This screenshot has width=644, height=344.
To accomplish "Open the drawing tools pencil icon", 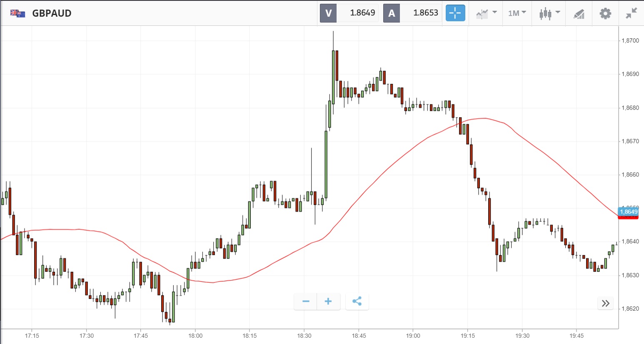I will pos(579,14).
